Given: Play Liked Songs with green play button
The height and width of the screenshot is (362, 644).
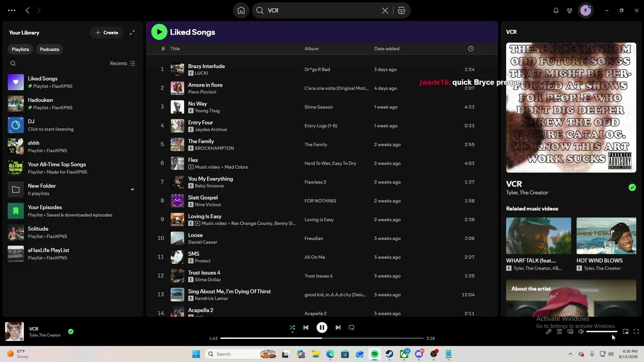Looking at the screenshot, I should [x=159, y=32].
